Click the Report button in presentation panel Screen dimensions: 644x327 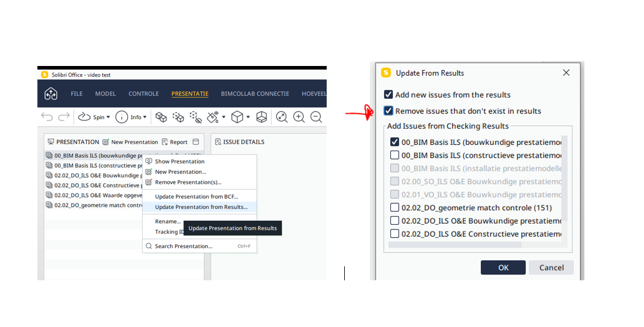point(175,142)
